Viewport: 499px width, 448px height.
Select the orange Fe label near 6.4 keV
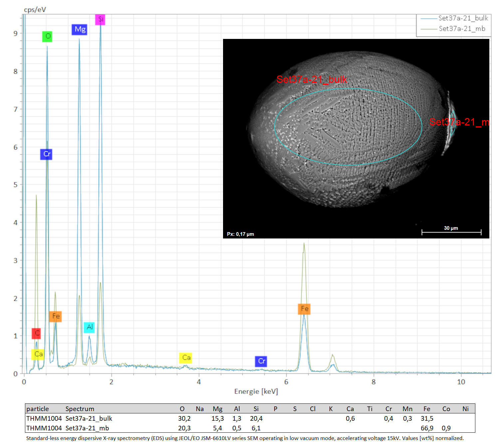tap(304, 309)
